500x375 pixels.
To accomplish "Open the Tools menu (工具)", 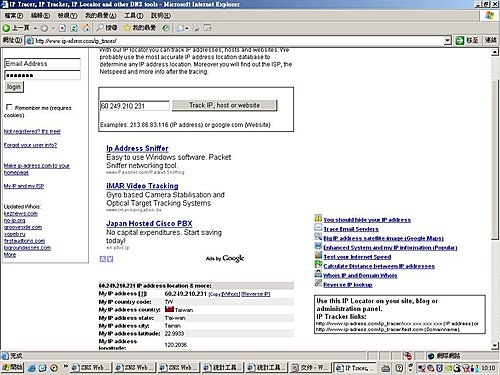I will (134, 16).
